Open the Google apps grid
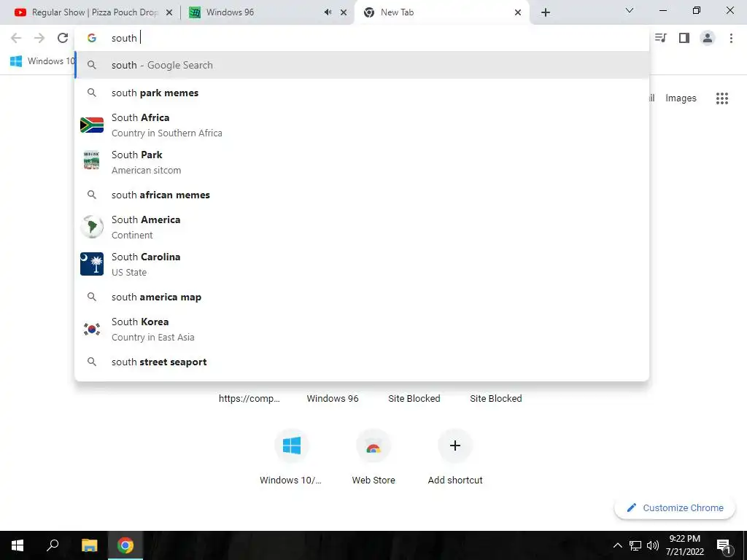 click(722, 98)
